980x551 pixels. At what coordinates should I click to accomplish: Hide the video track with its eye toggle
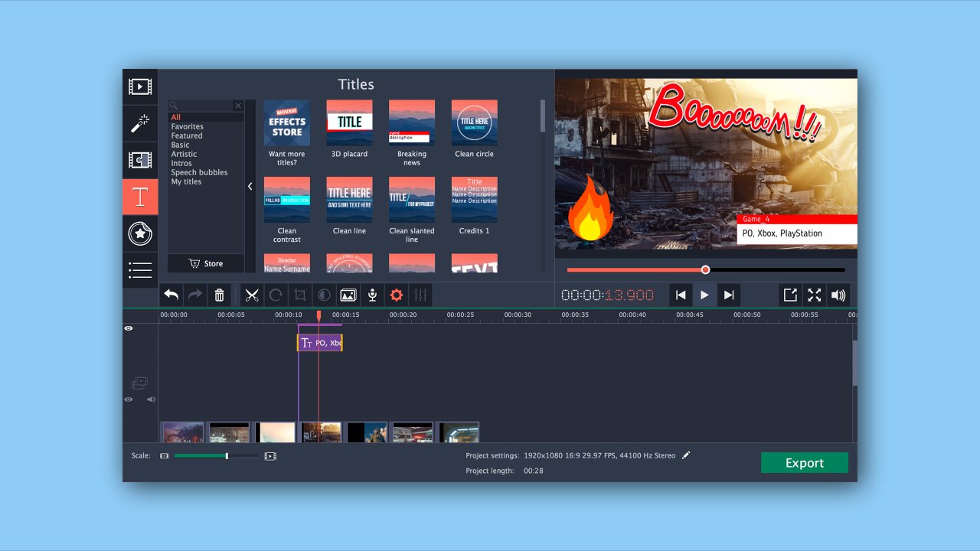click(x=129, y=399)
